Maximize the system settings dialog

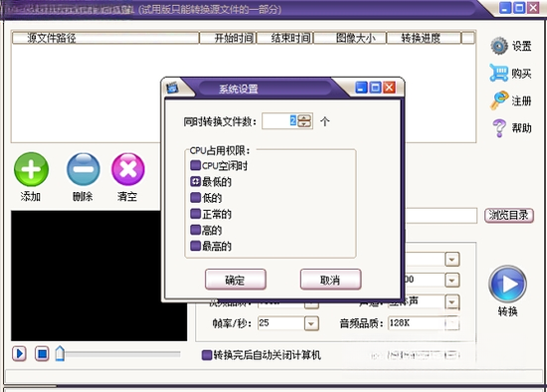[x=375, y=88]
